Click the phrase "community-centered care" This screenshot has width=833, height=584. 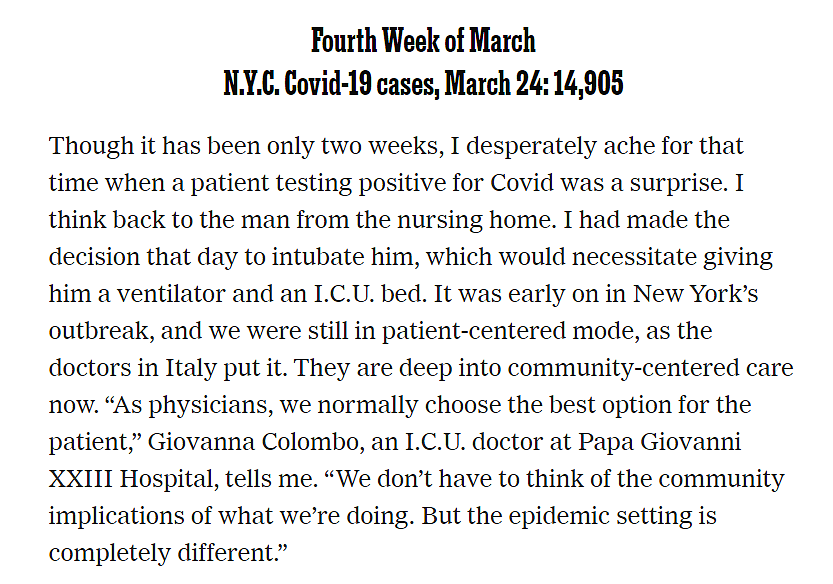click(651, 368)
